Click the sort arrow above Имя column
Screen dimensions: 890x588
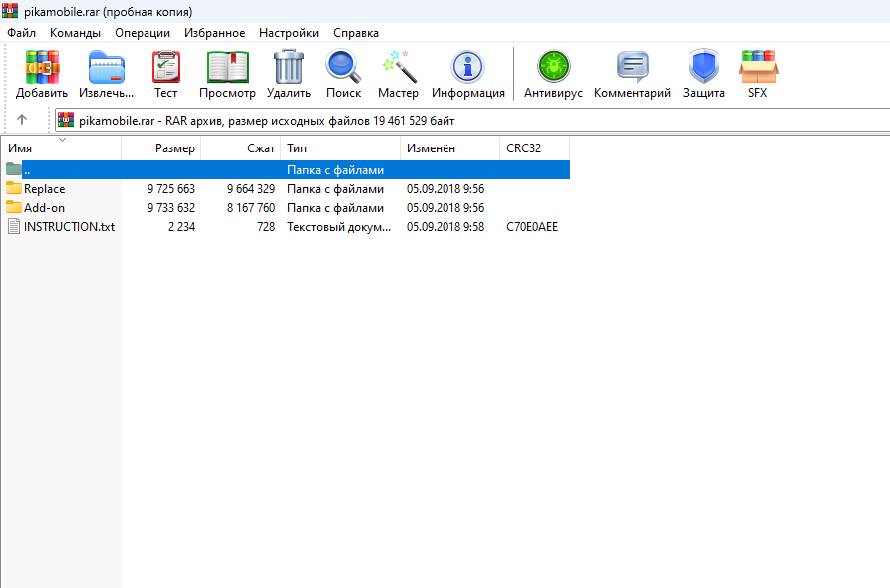tap(63, 140)
